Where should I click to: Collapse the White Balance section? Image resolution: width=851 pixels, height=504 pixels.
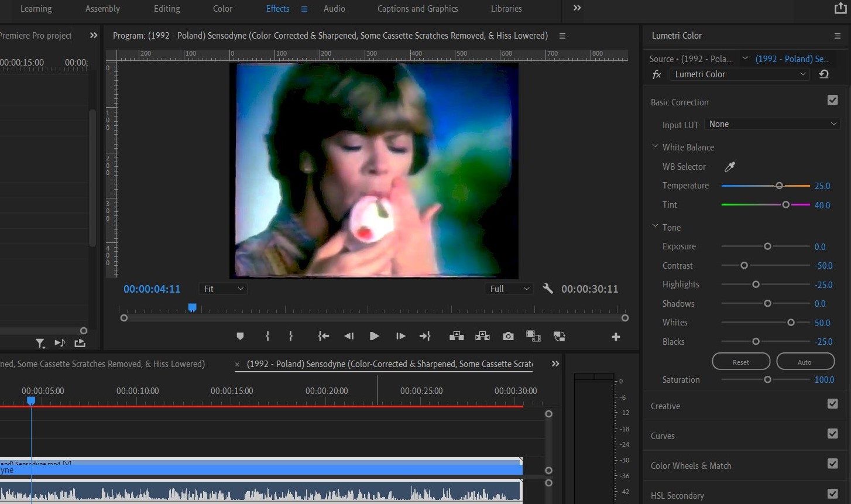[656, 147]
